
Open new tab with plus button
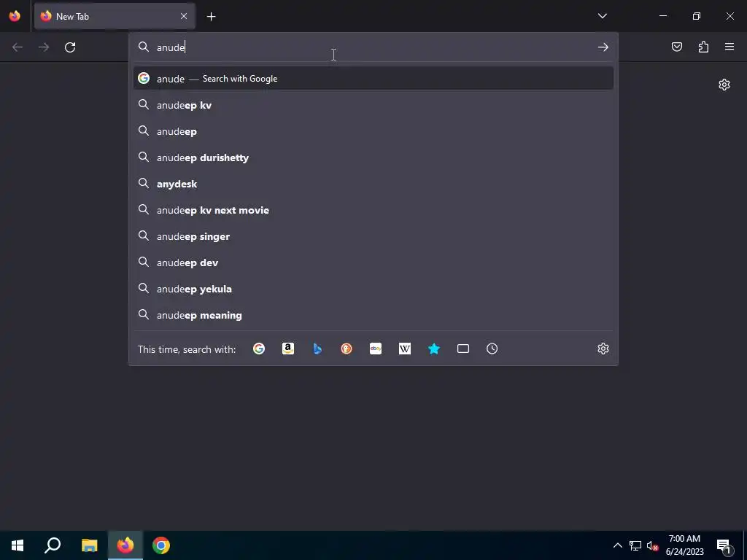[211, 17]
